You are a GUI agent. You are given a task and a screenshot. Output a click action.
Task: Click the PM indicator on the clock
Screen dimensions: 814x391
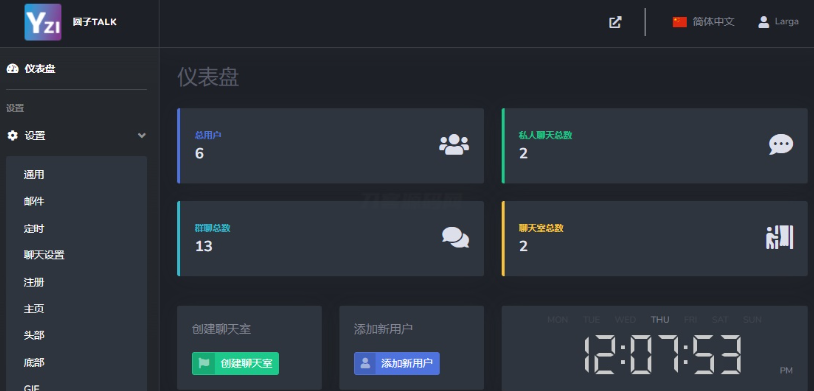[x=786, y=371]
